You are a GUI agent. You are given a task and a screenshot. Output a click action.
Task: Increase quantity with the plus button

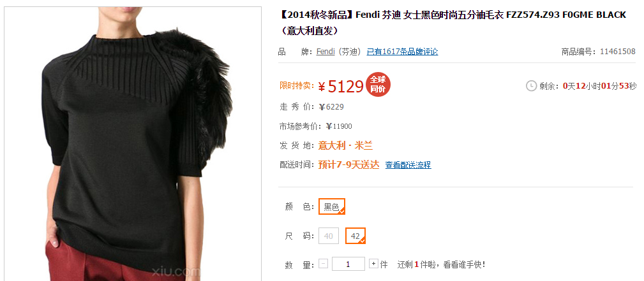tap(373, 264)
